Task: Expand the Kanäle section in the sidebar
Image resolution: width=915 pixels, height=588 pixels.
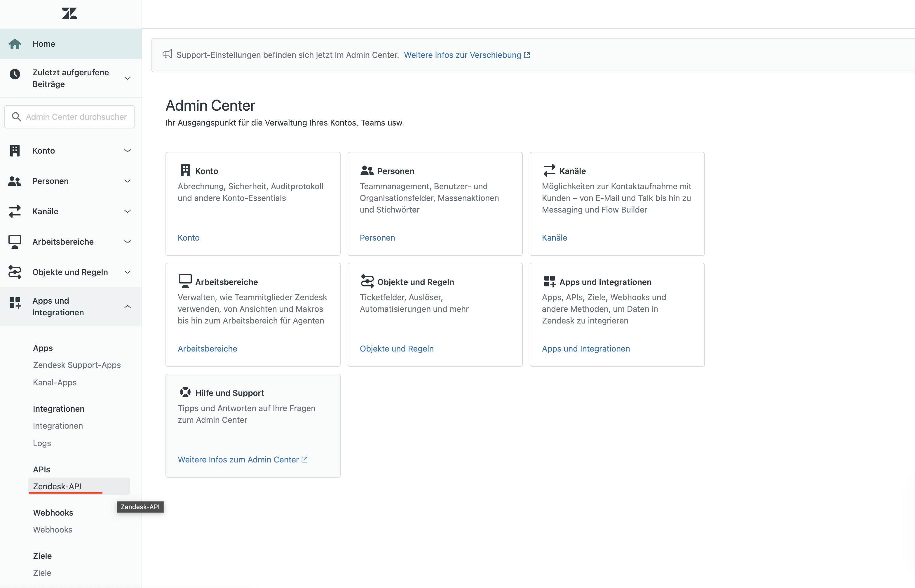Action: point(128,211)
